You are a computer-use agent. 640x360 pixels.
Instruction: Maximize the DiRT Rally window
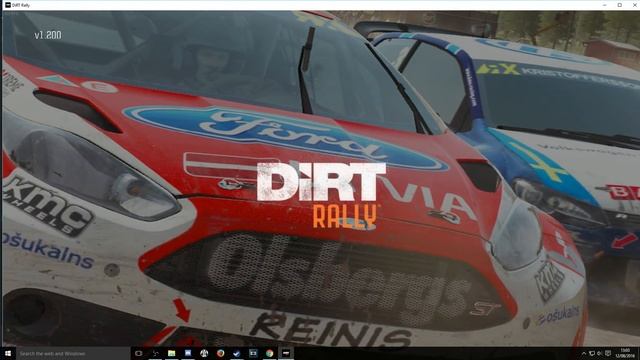pyautogui.click(x=619, y=5)
